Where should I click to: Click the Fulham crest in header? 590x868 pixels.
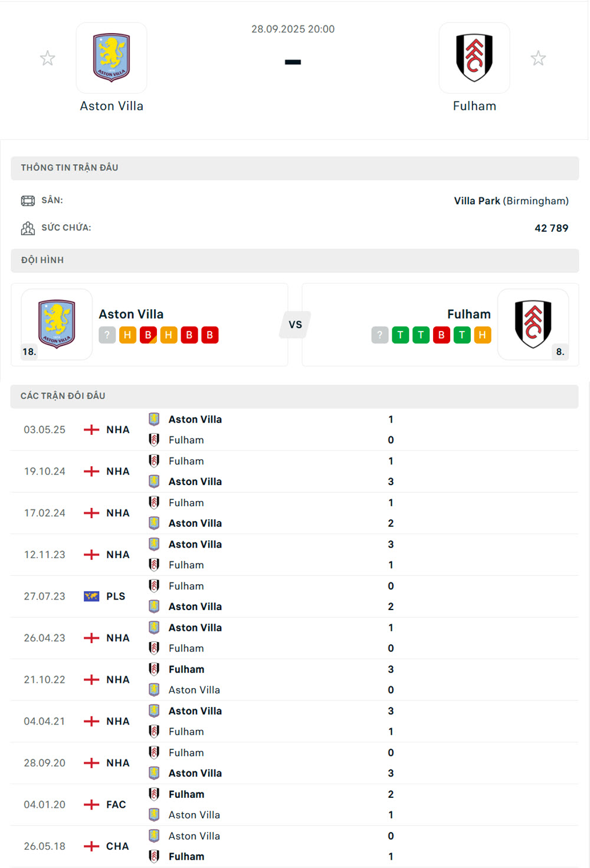(474, 58)
